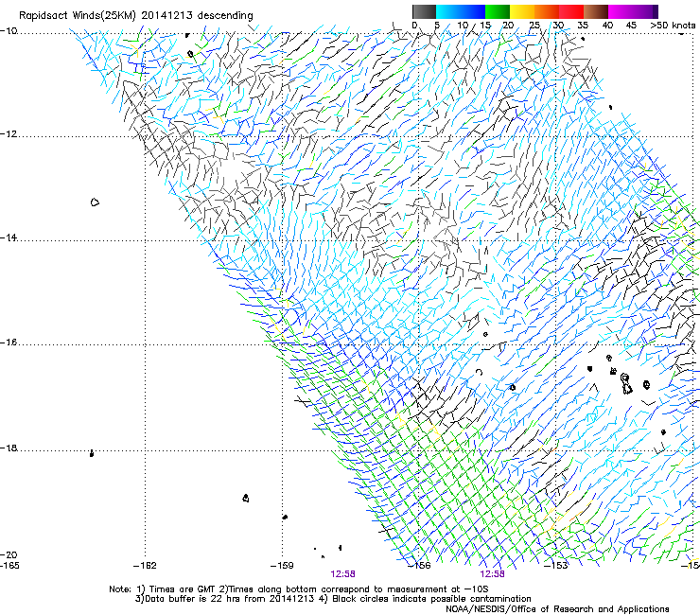Click the second purple '12:58' time stamp near -156
This screenshot has width=700, height=615.
493,574
